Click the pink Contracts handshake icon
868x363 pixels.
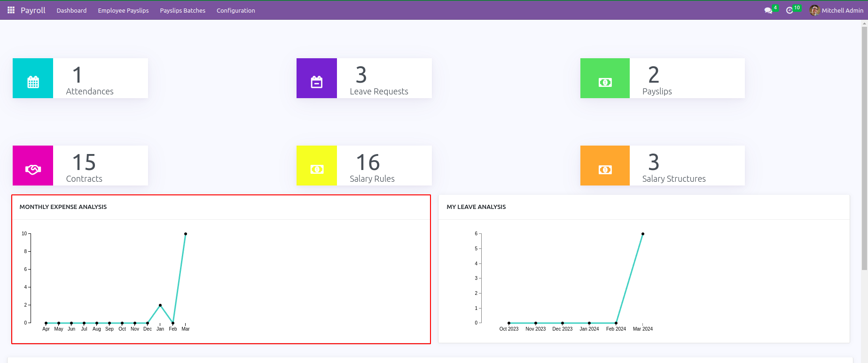[33, 170]
